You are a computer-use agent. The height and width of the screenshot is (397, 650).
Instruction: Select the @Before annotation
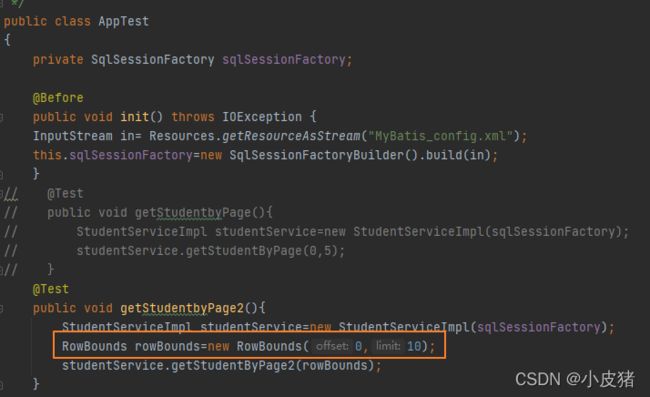(x=58, y=98)
